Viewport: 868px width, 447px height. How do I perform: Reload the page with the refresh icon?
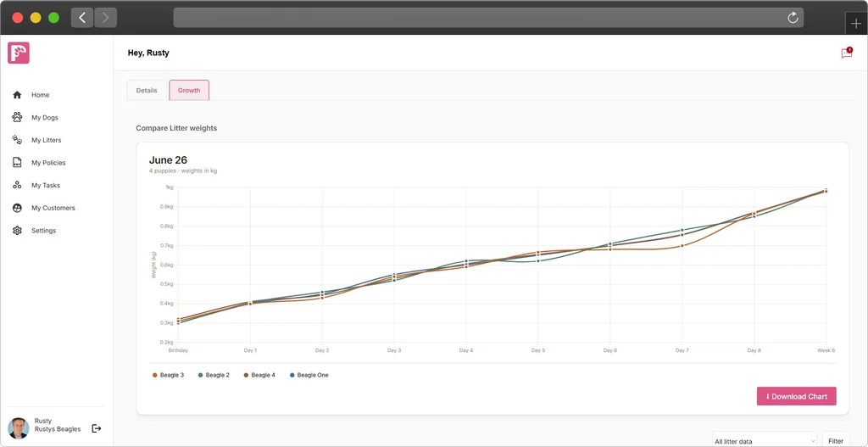tap(793, 18)
